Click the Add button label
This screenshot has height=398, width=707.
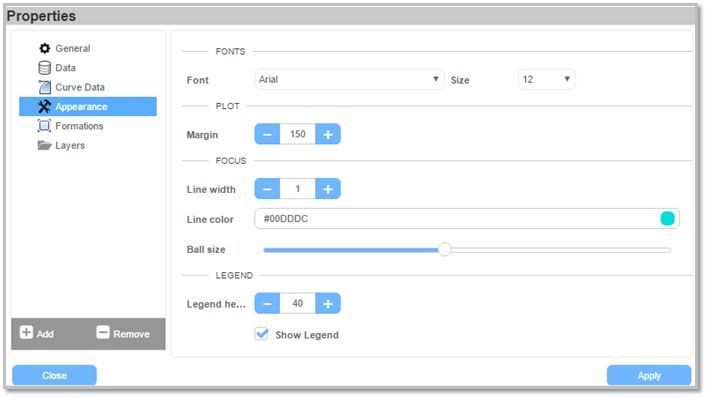(45, 334)
